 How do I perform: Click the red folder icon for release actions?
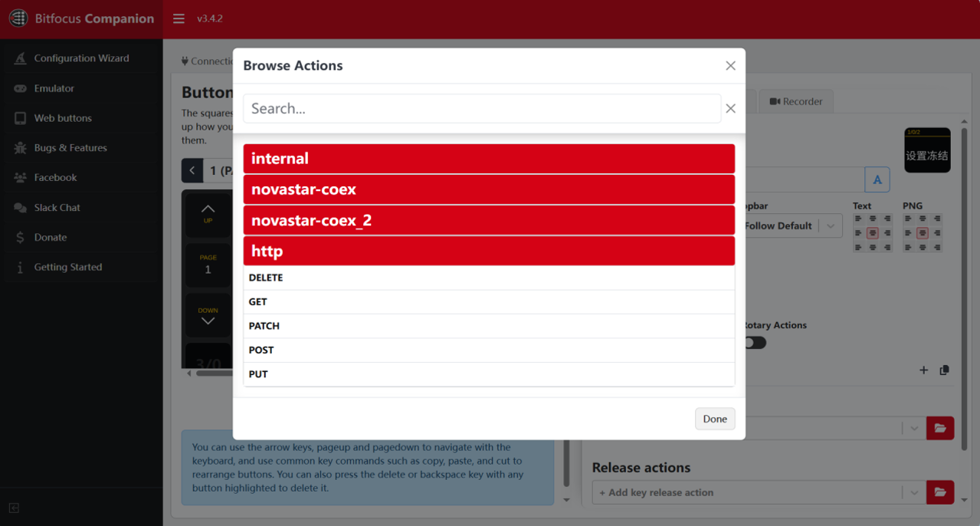pos(940,492)
